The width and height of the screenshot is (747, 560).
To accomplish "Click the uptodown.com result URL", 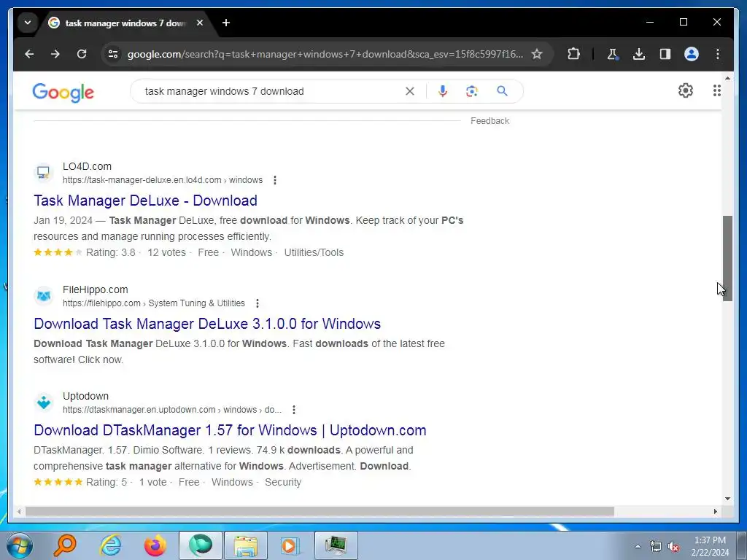I will [172, 410].
